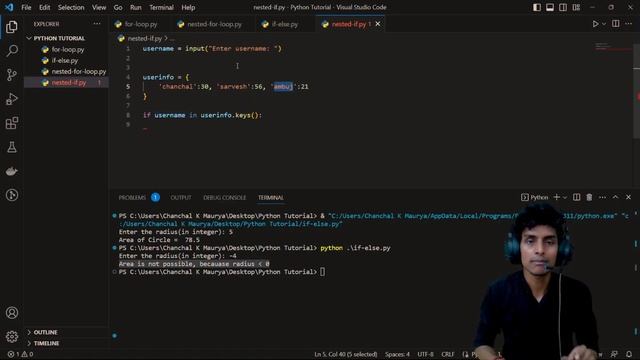Open the Extensions view

[12, 123]
